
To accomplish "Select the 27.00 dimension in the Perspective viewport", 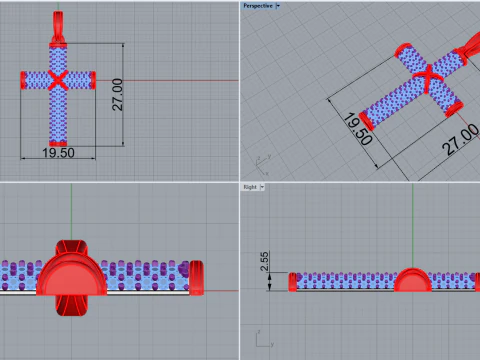I will tap(461, 139).
